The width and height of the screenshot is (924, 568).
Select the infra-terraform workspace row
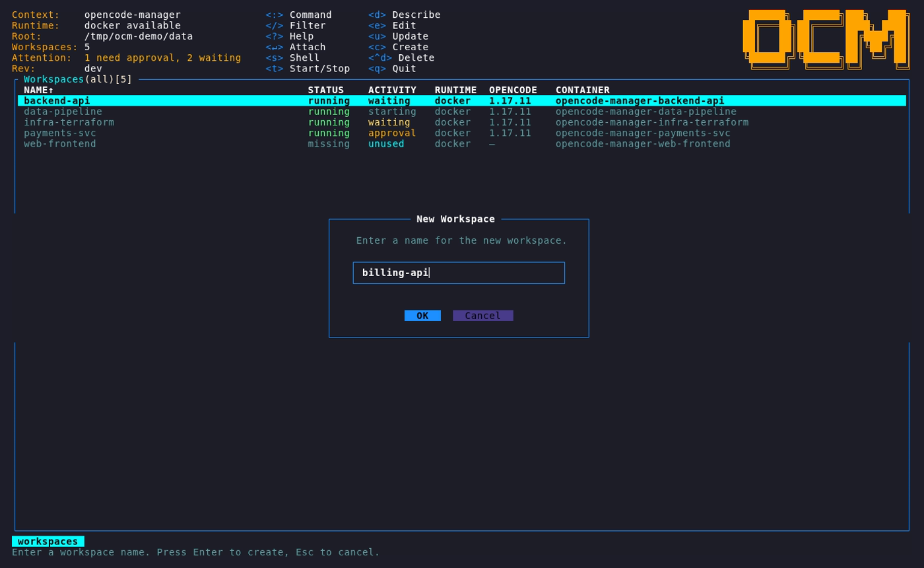[462, 122]
